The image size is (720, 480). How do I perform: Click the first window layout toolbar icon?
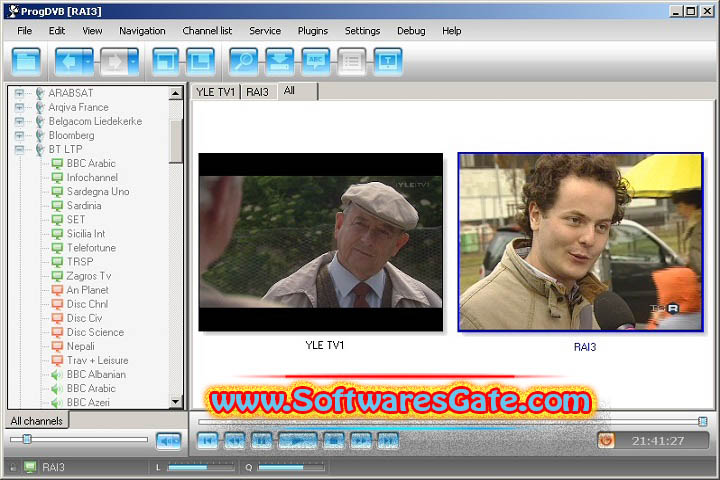coord(165,61)
